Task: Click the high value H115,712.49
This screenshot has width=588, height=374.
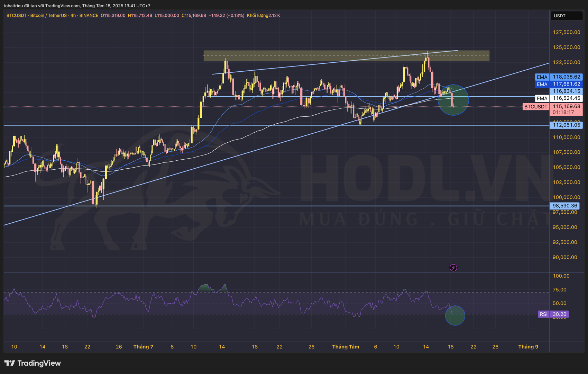Action: coord(140,15)
